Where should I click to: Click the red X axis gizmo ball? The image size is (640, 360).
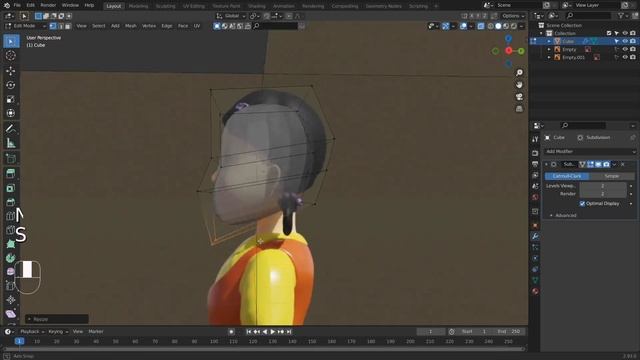[509, 51]
